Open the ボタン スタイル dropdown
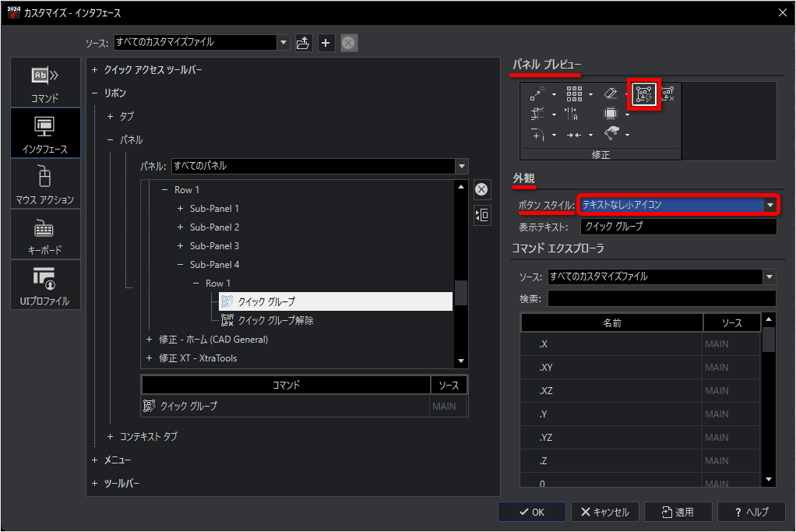This screenshot has height=532, width=796. [x=677, y=205]
